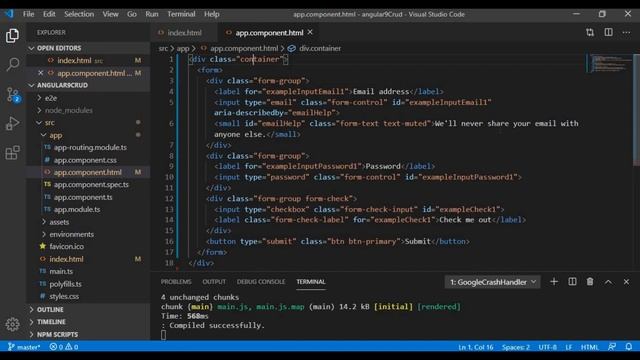Expand the NPM Scripts section

[88, 335]
